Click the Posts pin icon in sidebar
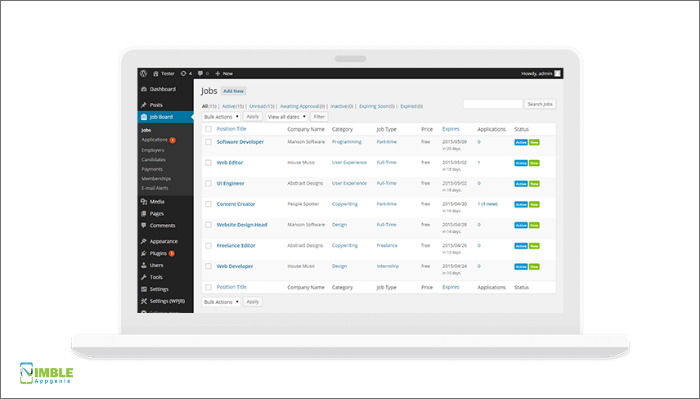Image resolution: width=700 pixels, height=399 pixels. 144,105
